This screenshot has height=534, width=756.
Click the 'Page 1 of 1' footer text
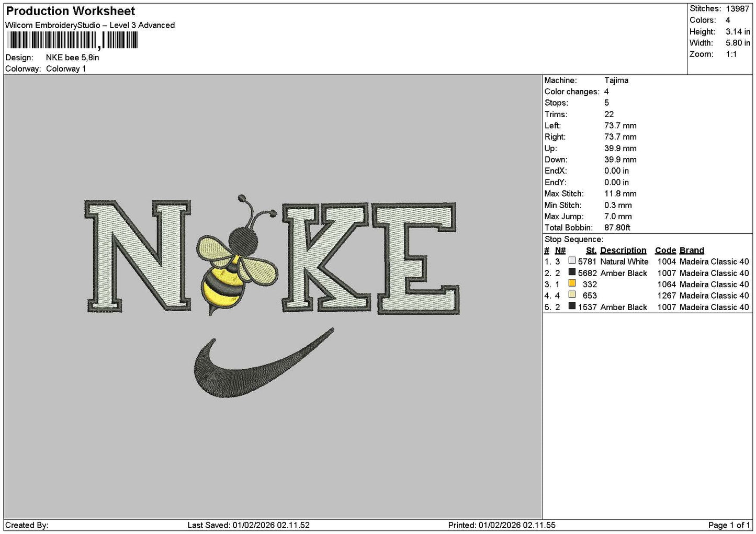pos(729,525)
